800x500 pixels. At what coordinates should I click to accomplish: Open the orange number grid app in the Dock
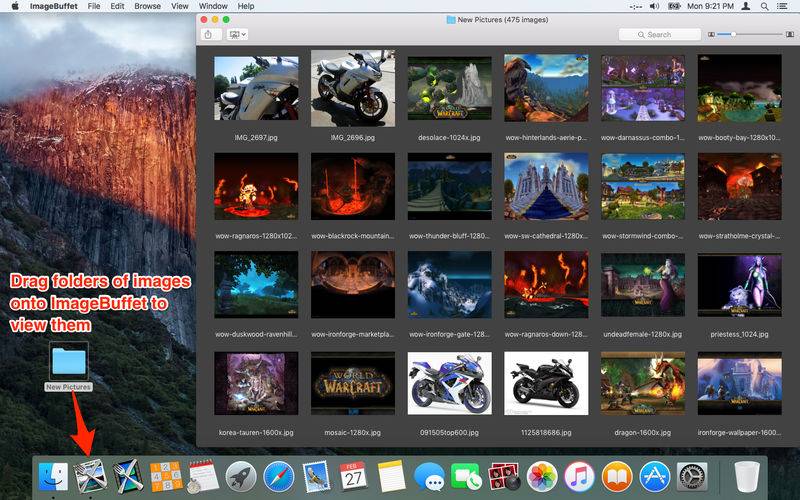[x=166, y=477]
